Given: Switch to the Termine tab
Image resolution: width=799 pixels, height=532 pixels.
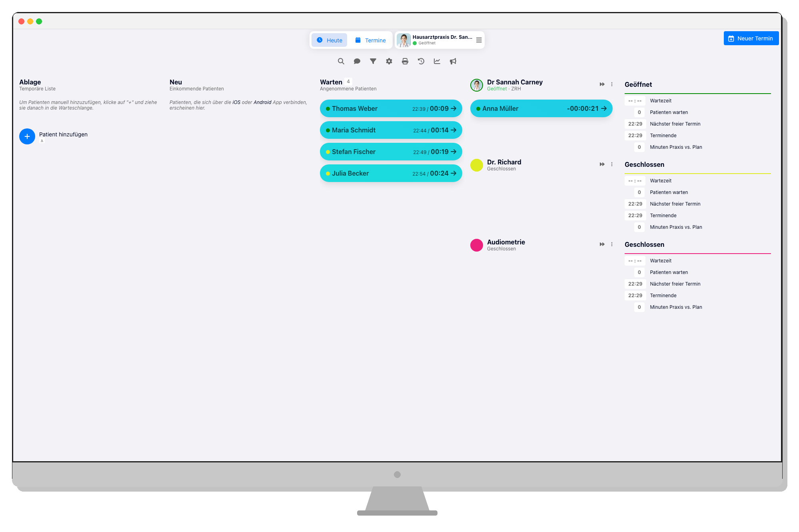Looking at the screenshot, I should 370,40.
